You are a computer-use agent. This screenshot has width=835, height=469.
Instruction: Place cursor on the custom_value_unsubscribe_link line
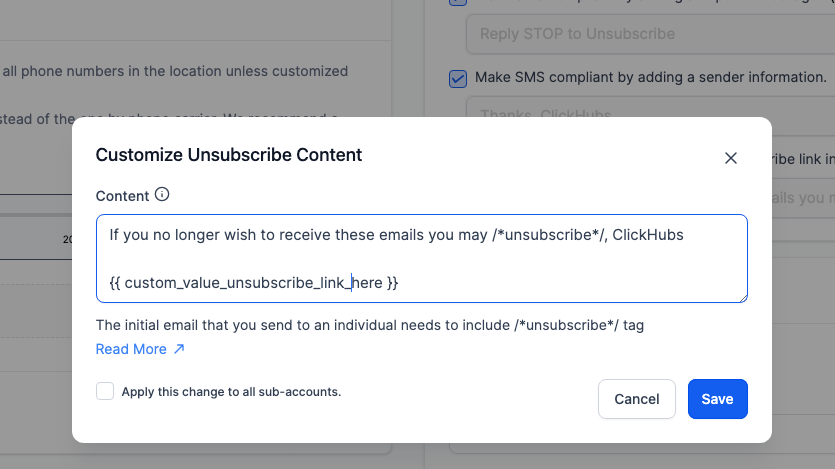click(253, 283)
